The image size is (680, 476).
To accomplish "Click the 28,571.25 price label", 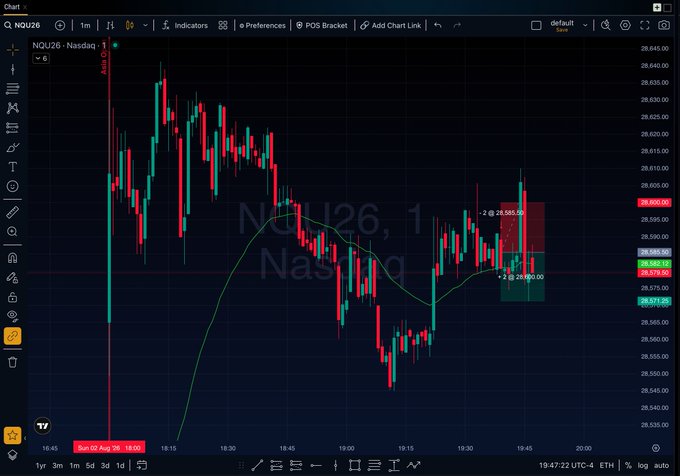I will point(654,301).
